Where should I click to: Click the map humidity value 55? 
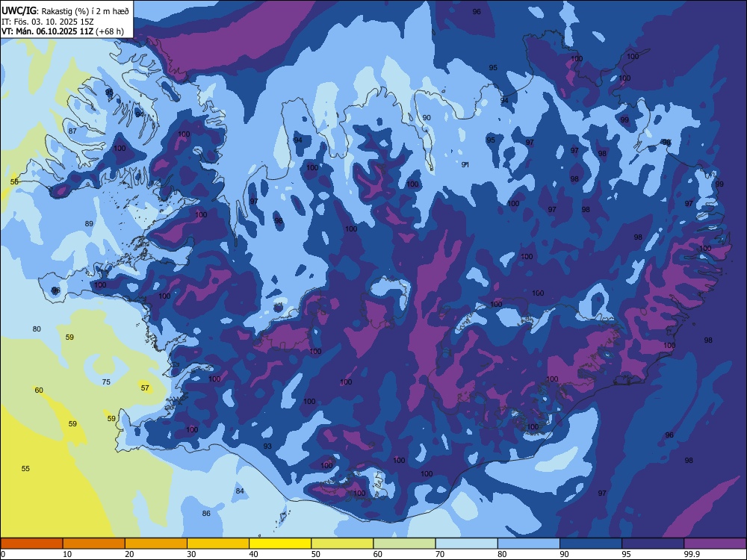[x=25, y=469]
